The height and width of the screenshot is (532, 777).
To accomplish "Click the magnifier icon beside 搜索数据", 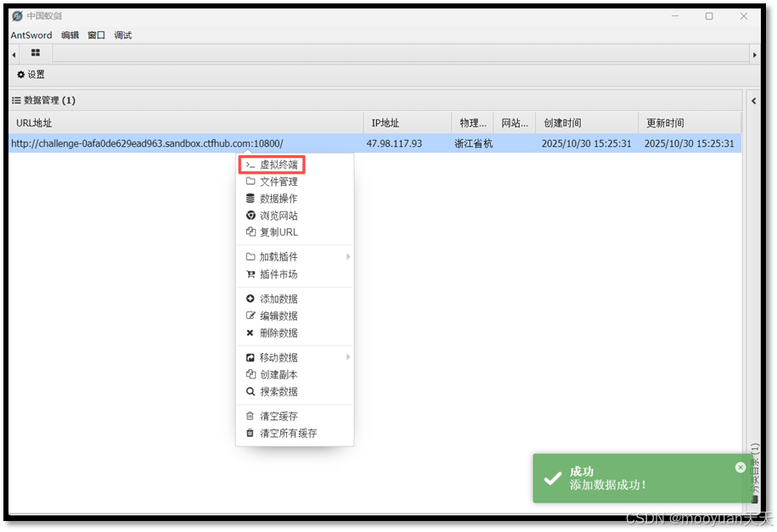I will click(x=251, y=391).
